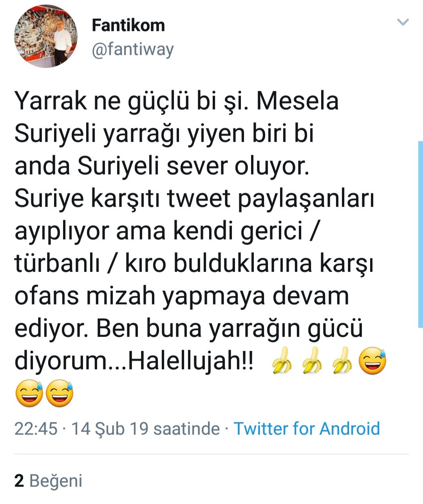Click the 22:45 tweet time
The image size is (423, 504).
click(36, 428)
